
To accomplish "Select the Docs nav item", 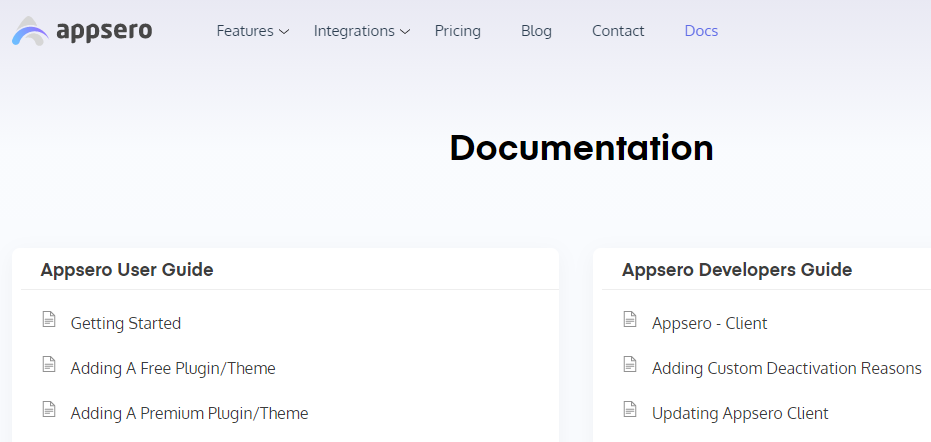I will pos(701,31).
